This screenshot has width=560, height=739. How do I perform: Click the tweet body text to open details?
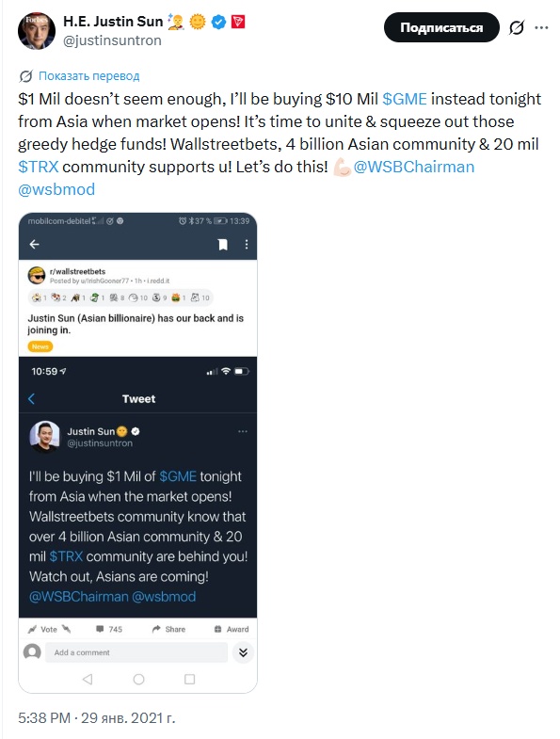(x=279, y=144)
